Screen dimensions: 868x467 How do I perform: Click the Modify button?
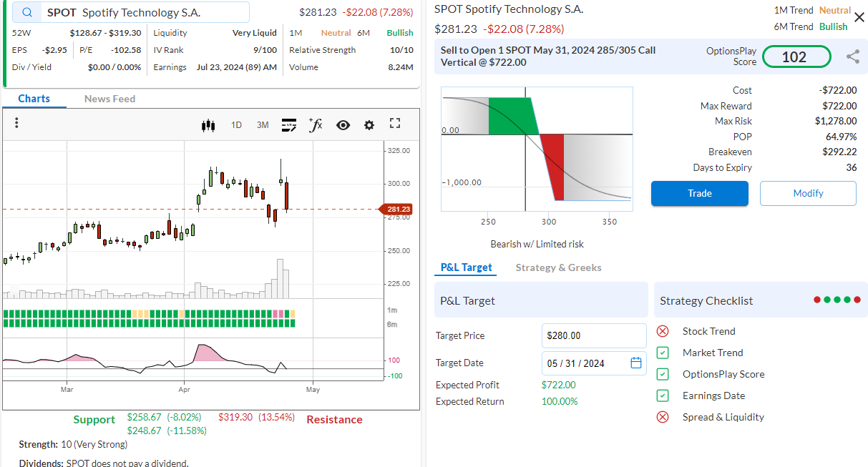pyautogui.click(x=808, y=193)
